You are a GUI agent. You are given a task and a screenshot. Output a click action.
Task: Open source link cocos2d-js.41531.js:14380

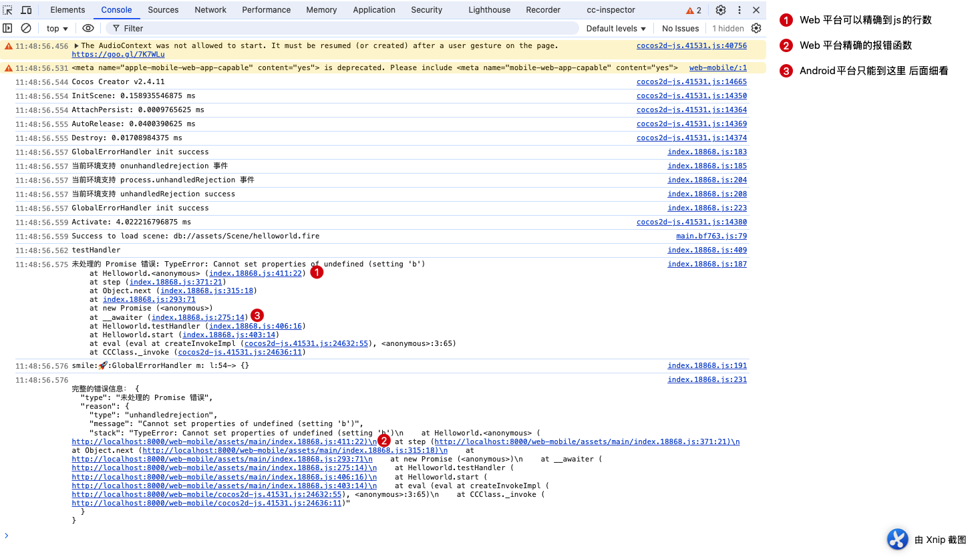click(691, 222)
